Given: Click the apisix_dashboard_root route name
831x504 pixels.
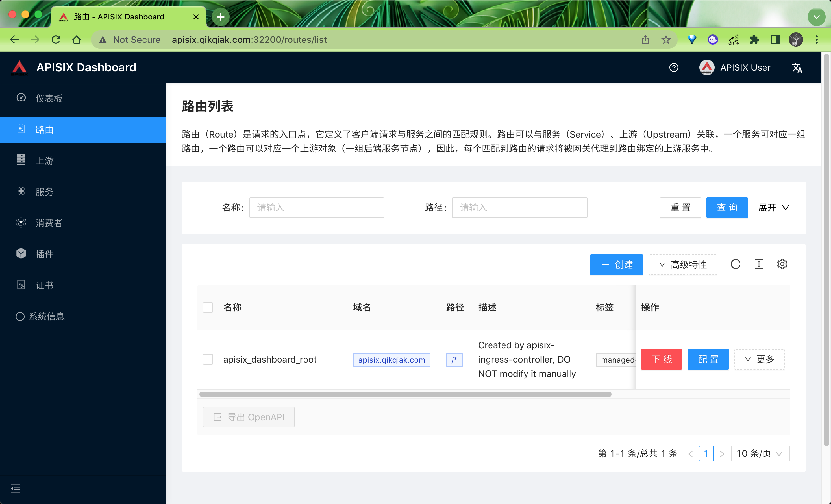Looking at the screenshot, I should tap(270, 359).
